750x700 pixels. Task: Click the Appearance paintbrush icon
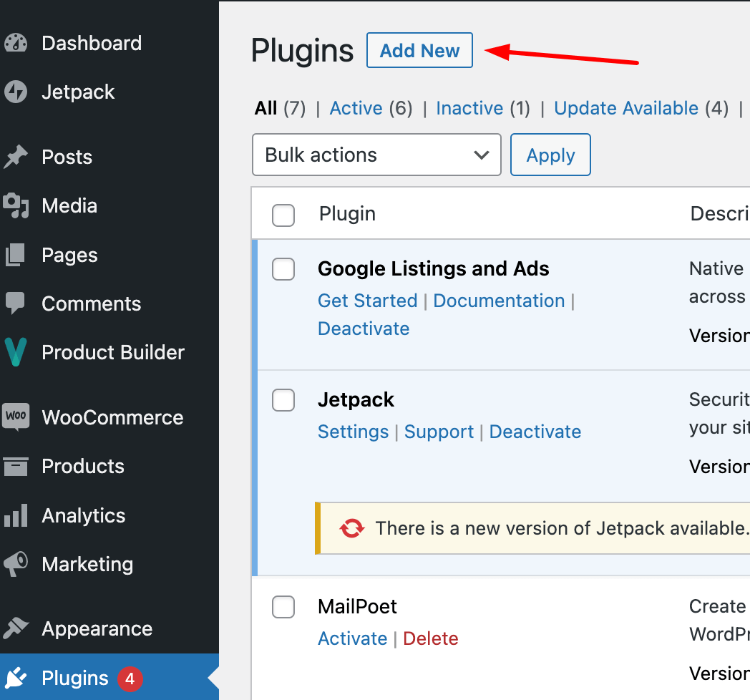16,628
